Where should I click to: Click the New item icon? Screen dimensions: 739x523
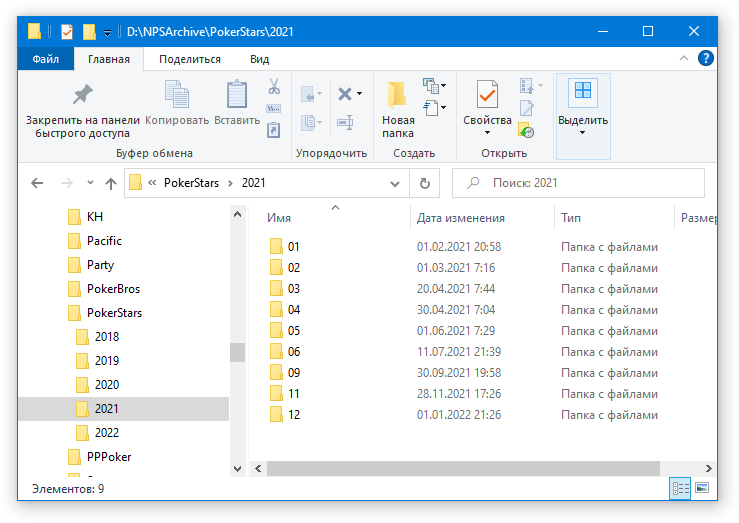(x=430, y=85)
